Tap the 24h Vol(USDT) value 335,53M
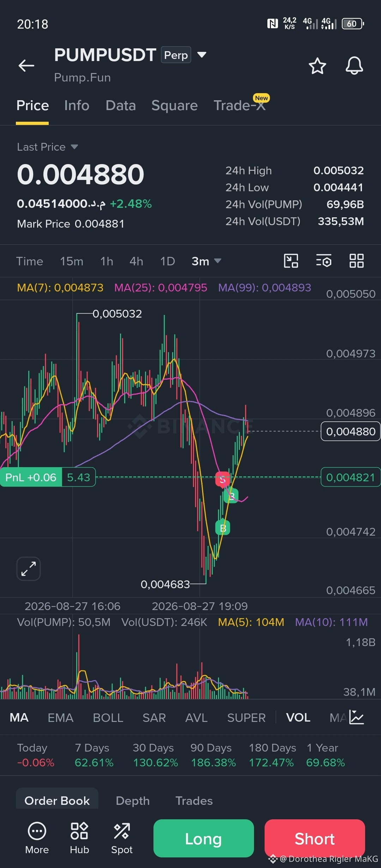The width and height of the screenshot is (381, 868). 341,221
